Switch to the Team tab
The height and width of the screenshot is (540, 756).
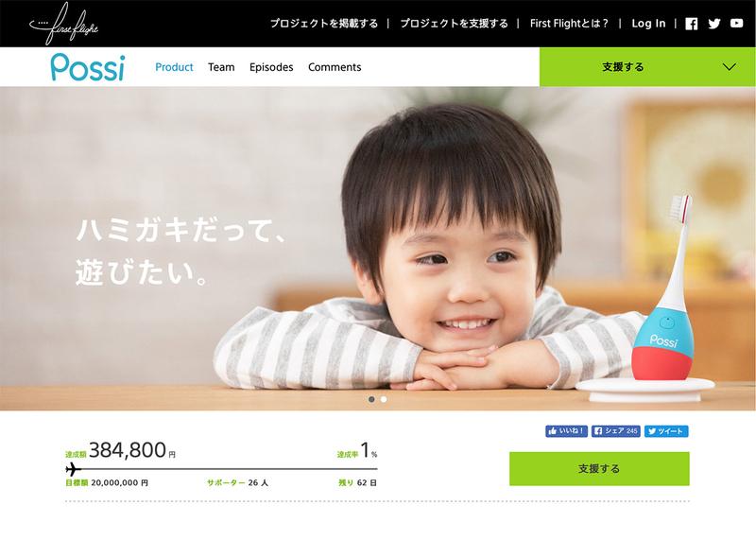pyautogui.click(x=221, y=67)
